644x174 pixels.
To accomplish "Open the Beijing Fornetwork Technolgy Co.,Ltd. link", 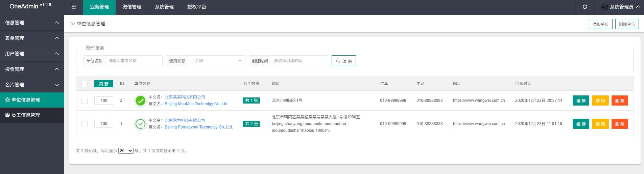I will tap(199, 127).
